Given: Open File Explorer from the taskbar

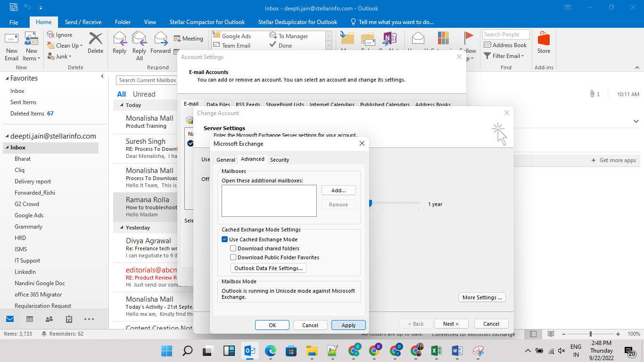Looking at the screenshot, I should coord(312,351).
